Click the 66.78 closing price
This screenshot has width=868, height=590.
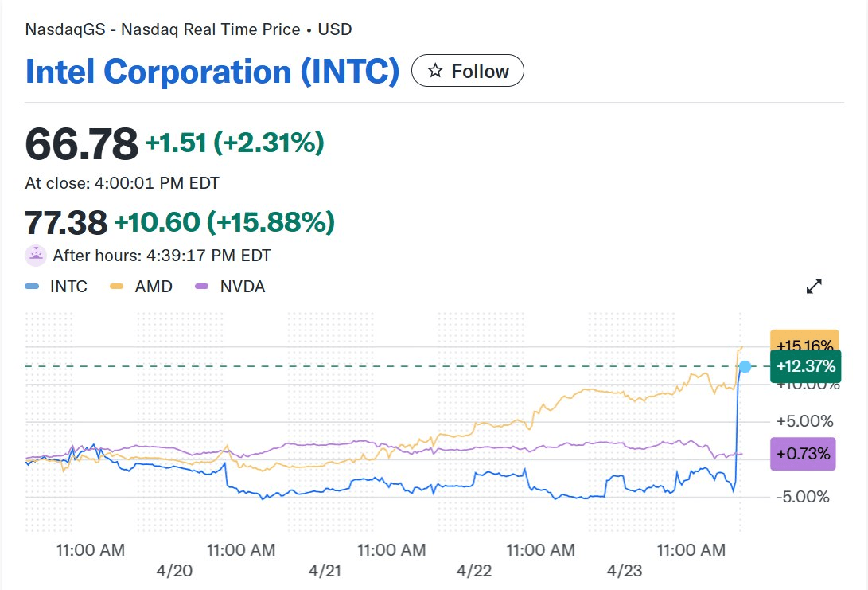81,144
